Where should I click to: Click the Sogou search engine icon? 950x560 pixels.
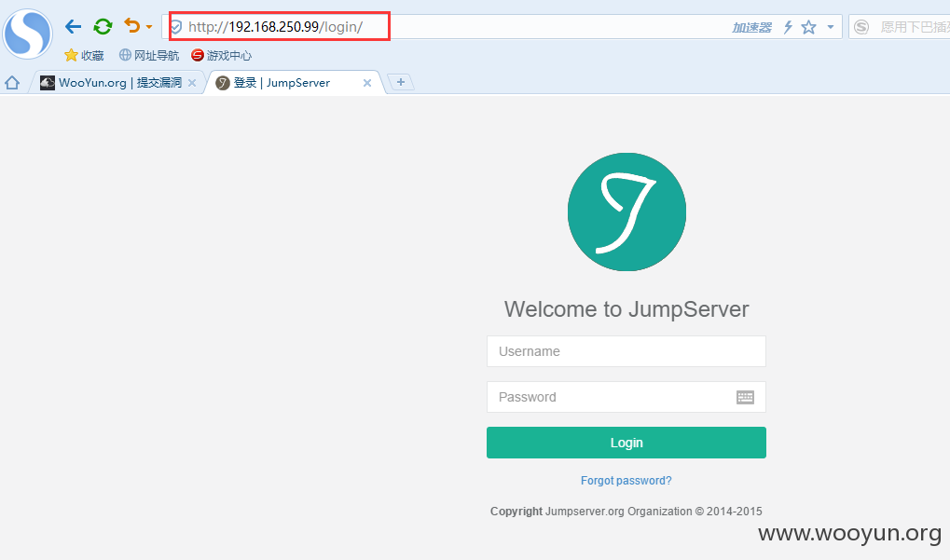(861, 27)
